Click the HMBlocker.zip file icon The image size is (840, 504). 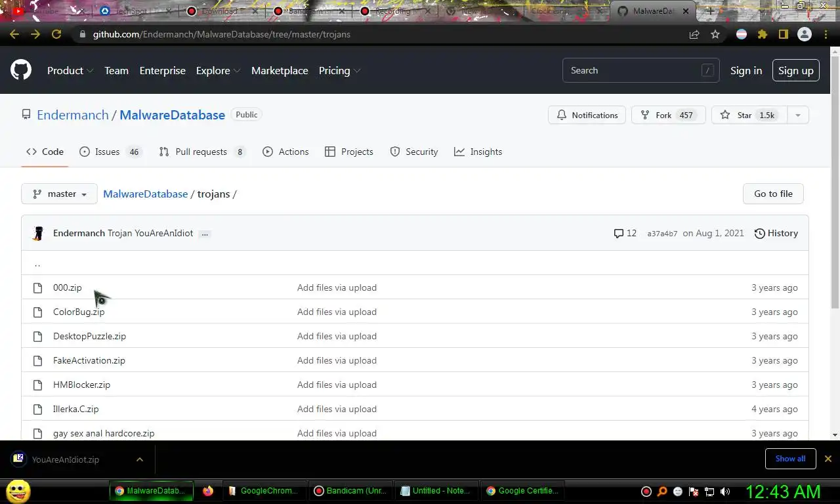37,385
